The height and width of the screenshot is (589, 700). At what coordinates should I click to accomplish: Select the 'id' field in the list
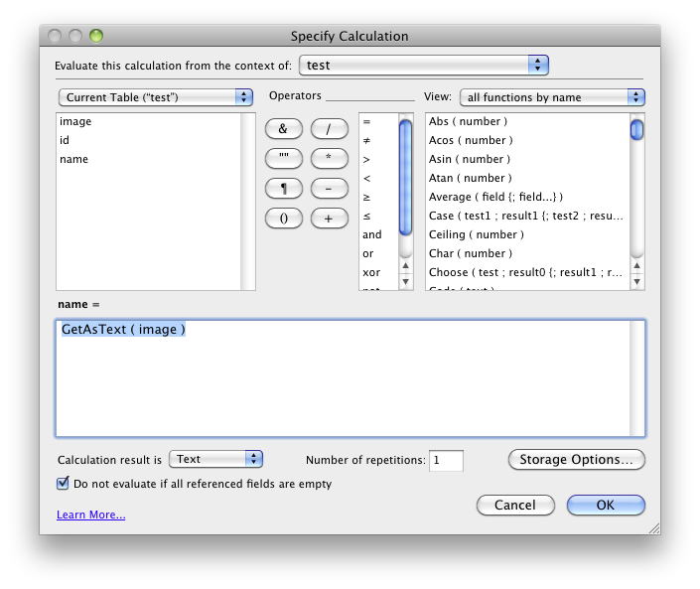(150, 140)
